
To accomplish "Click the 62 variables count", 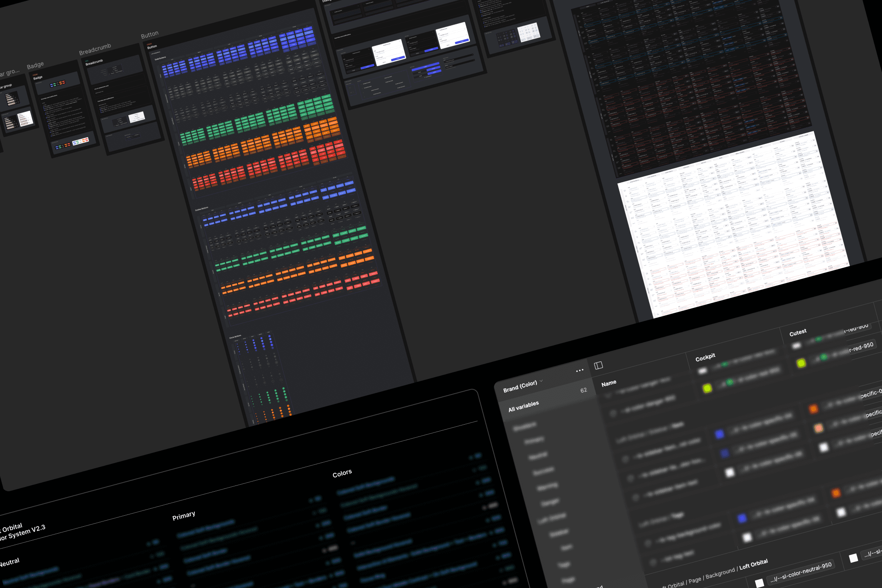I will (584, 390).
